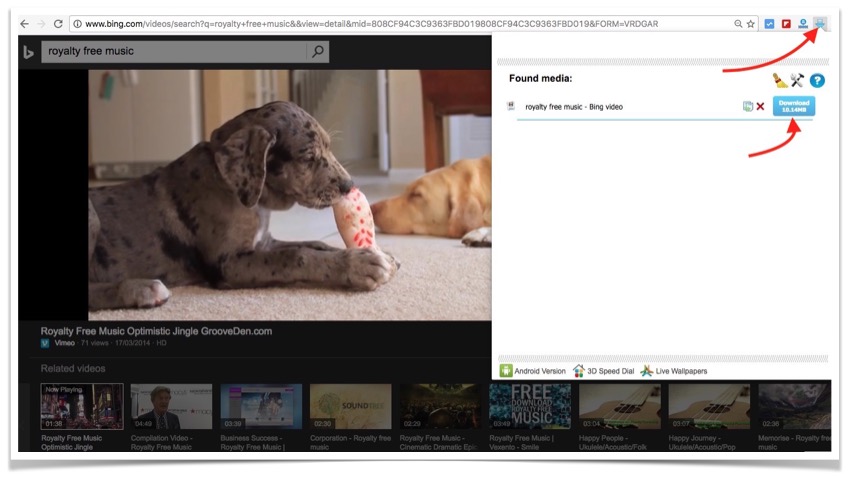Click the Bing search input field
This screenshot has height=478, width=852.
point(175,51)
